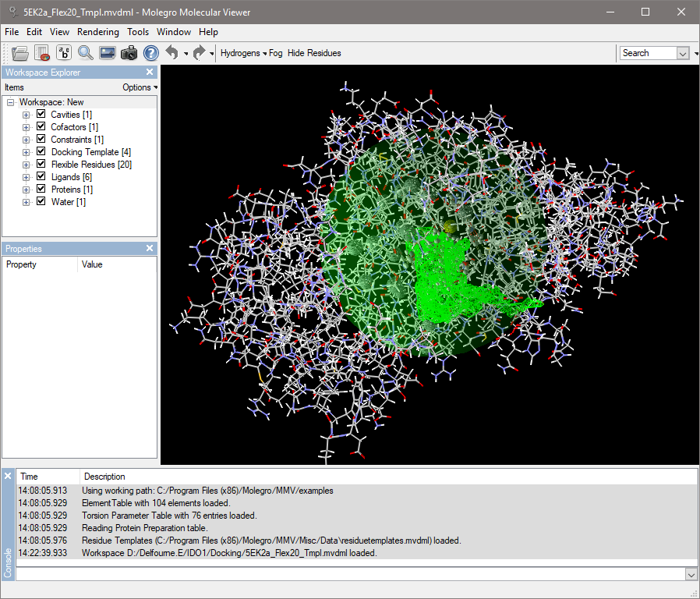
Task: Expand the Constraints [1] tree node
Action: [27, 140]
